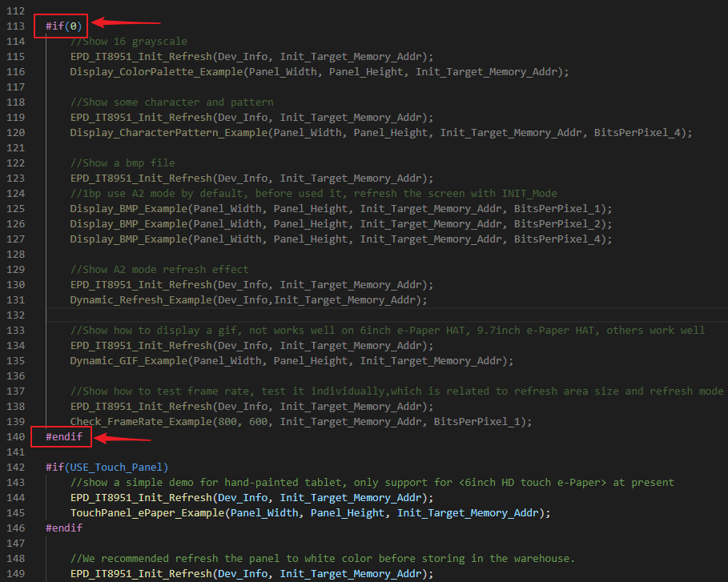Click the 1bp A2 mode comment on line 124
Viewport: 728px width, 582px height.
tap(313, 194)
